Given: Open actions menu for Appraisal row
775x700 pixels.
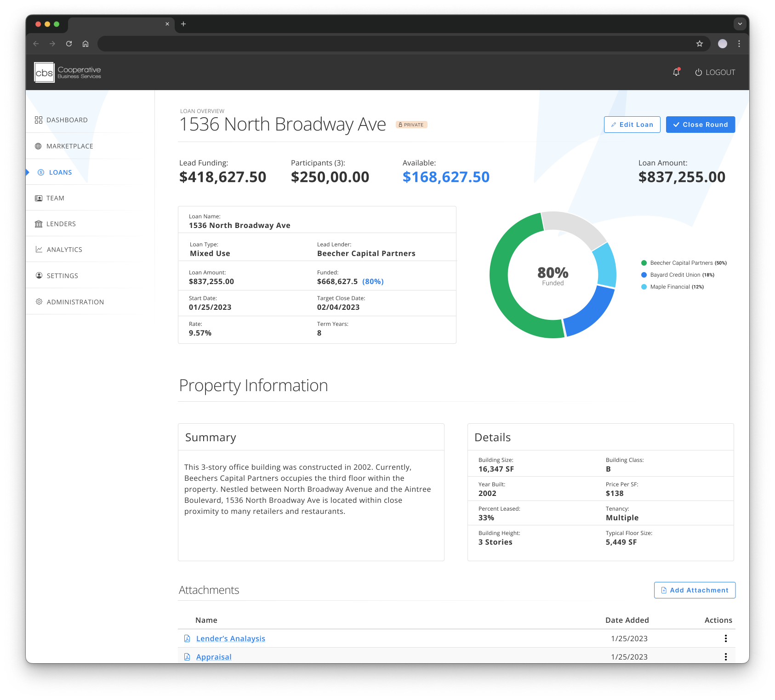Looking at the screenshot, I should point(726,657).
